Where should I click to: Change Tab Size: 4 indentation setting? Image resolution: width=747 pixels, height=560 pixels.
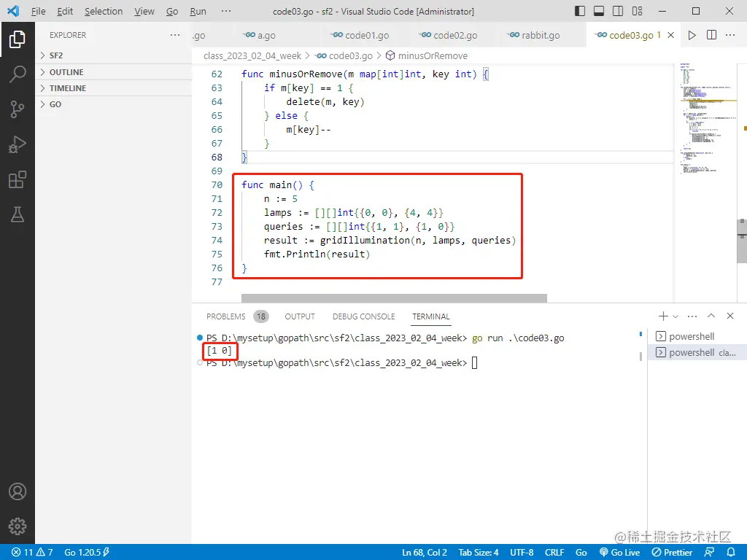(479, 553)
